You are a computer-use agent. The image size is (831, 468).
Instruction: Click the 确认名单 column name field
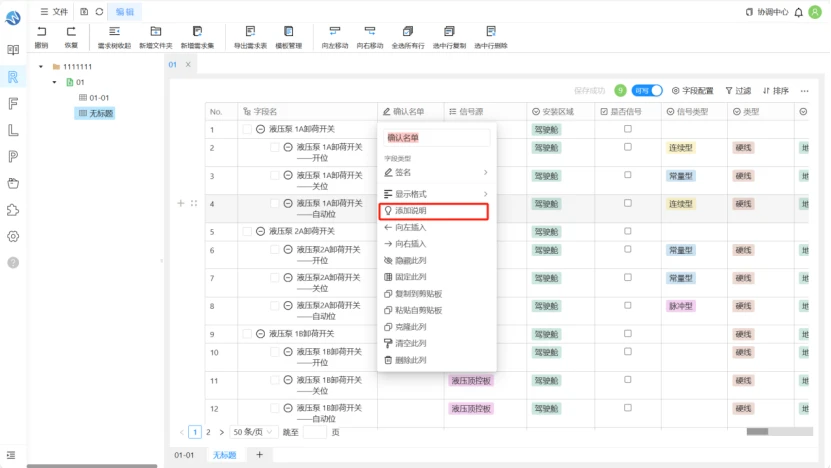pos(436,138)
